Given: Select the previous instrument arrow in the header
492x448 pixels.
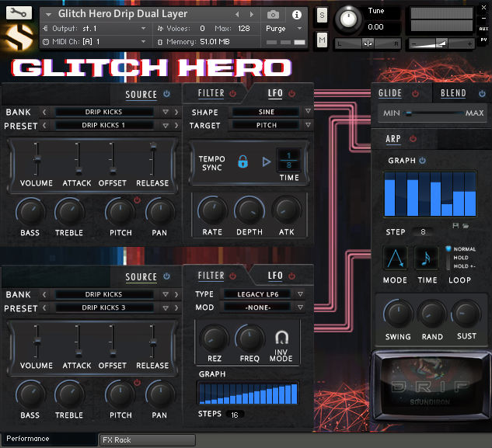Looking at the screenshot, I should pos(237,15).
